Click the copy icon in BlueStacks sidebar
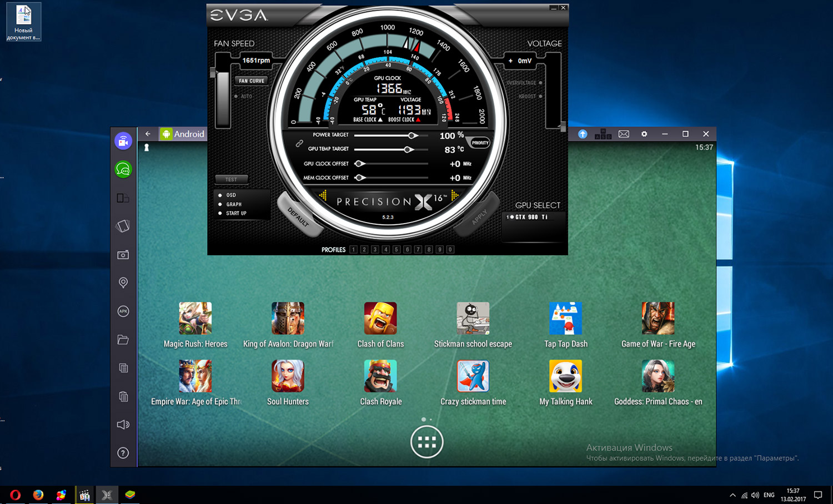This screenshot has height=504, width=833. click(x=123, y=368)
